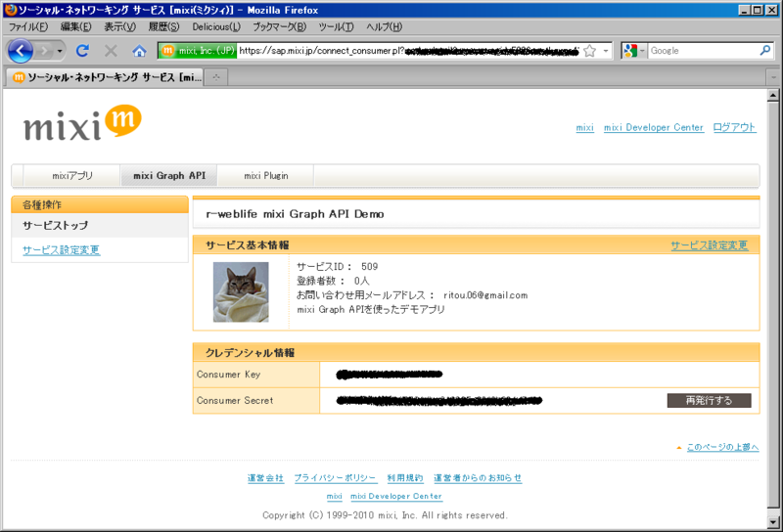Click サービス設定変更 in the サービス基本情報 header
Screen dimensions: 783x532
[709, 245]
